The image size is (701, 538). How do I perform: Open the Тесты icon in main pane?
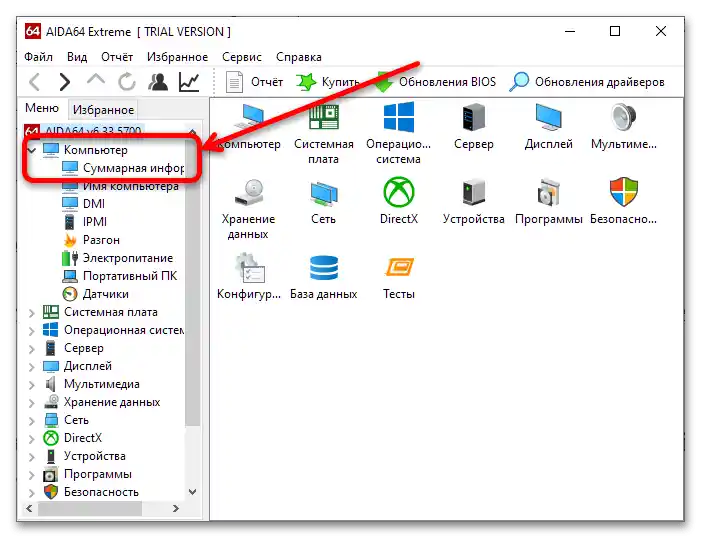point(398,276)
